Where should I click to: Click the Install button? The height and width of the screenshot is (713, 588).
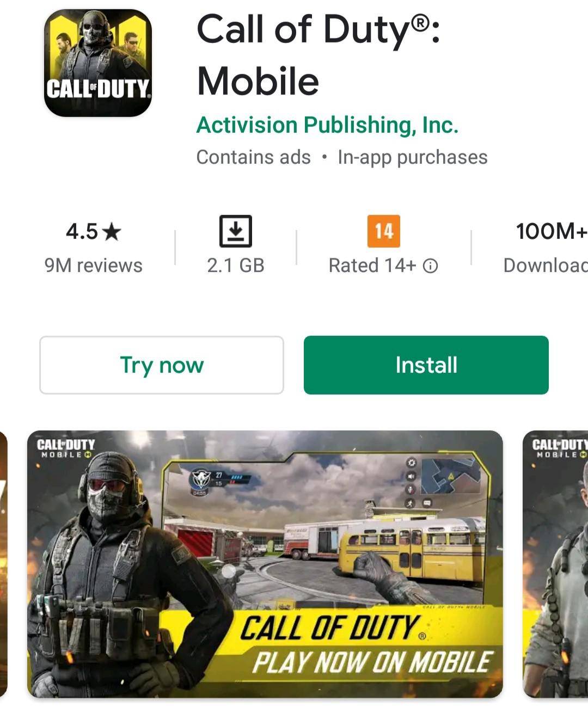point(426,365)
